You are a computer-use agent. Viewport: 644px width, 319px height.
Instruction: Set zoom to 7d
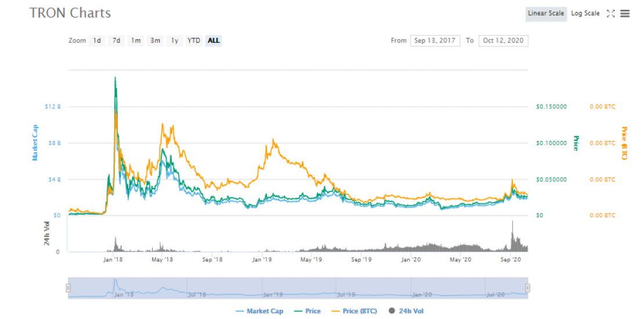pos(116,41)
